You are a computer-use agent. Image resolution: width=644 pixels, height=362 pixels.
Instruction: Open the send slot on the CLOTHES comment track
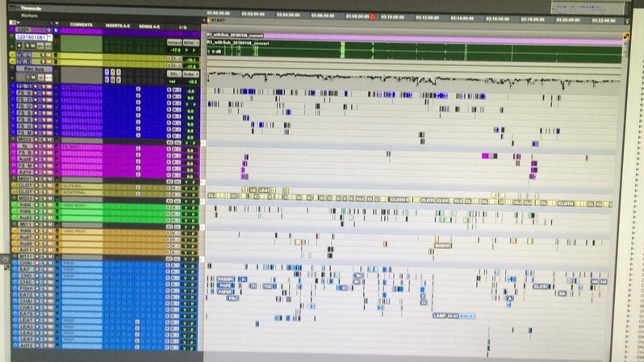click(138, 187)
